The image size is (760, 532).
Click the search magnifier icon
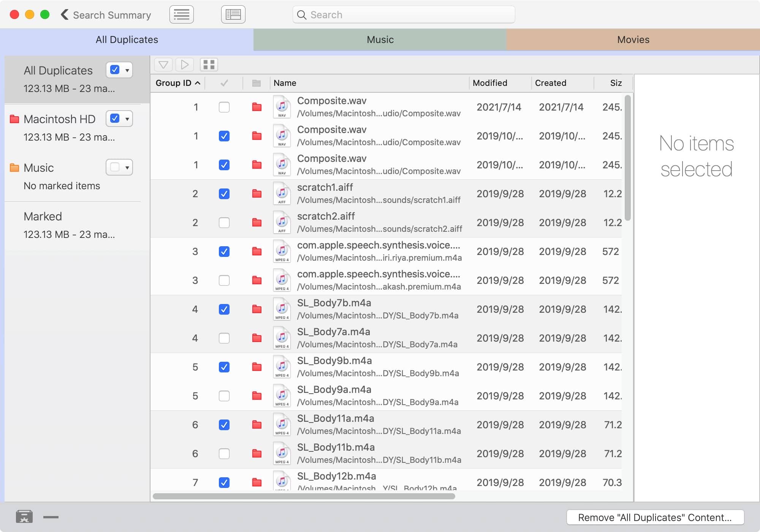302,15
